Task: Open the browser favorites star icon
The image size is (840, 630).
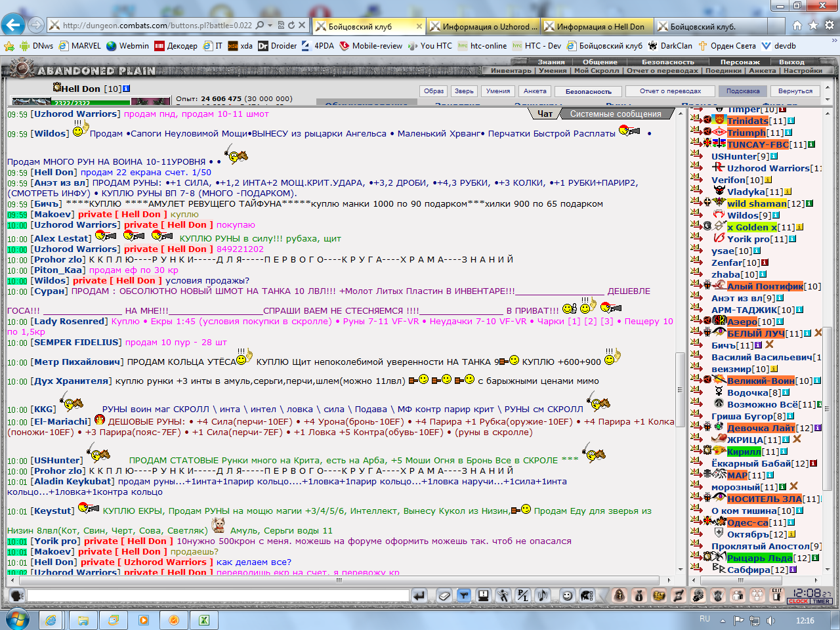Action: click(x=814, y=26)
